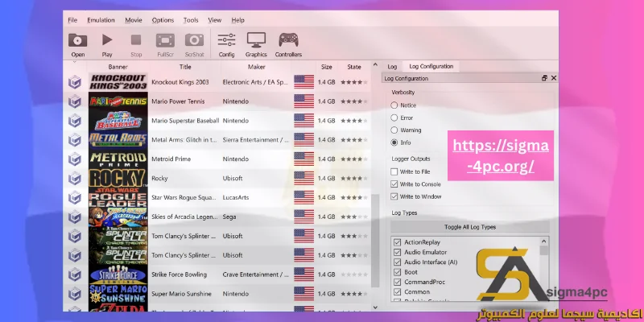Click GameCube icon for Super Mario Sunshine
The image size is (644, 322).
tap(74, 294)
